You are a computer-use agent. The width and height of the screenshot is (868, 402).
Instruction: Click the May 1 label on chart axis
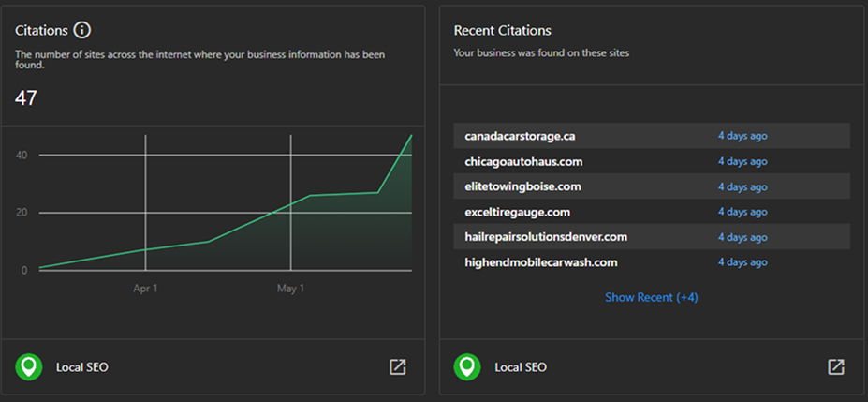coord(290,289)
